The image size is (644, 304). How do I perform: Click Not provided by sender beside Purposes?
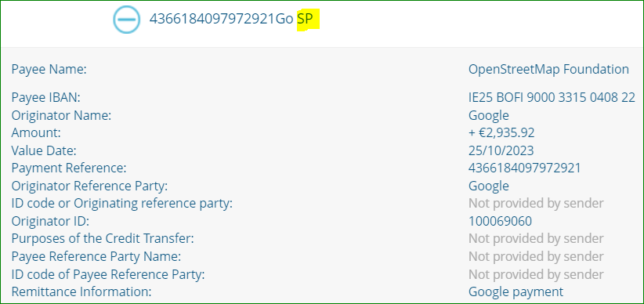[536, 239]
